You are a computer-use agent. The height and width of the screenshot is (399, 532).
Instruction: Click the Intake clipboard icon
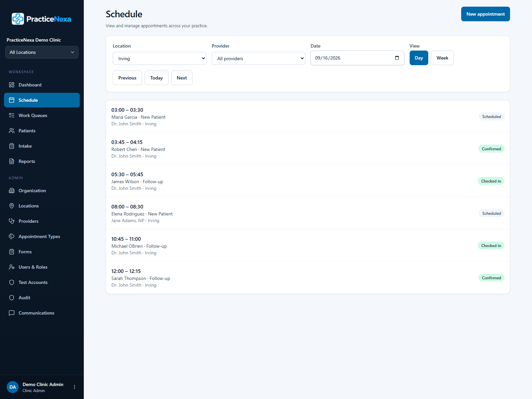point(12,146)
